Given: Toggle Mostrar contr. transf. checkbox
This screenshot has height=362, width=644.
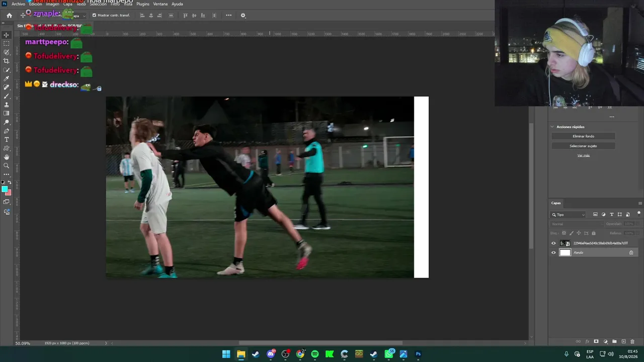Looking at the screenshot, I should [94, 15].
